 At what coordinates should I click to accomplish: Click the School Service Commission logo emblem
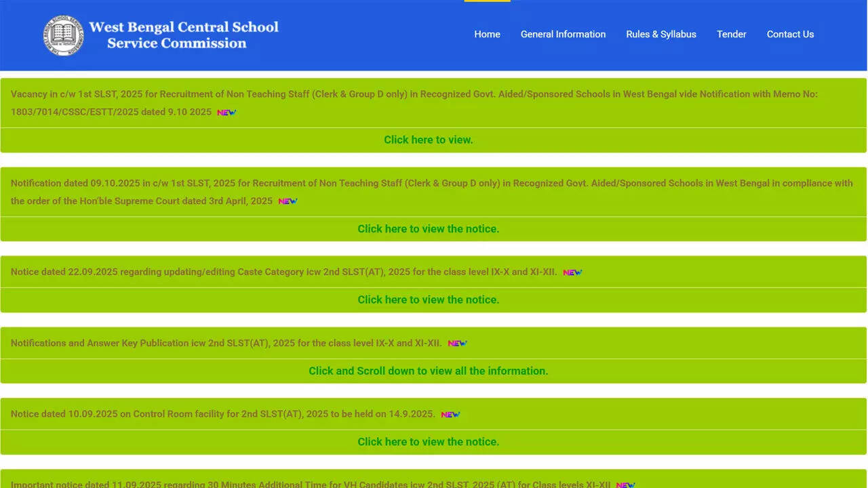tap(63, 35)
